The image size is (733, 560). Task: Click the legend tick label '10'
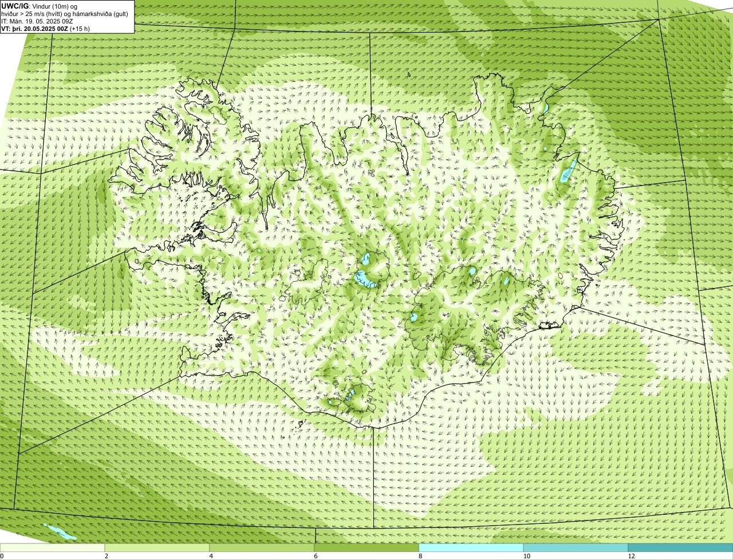[x=526, y=556]
